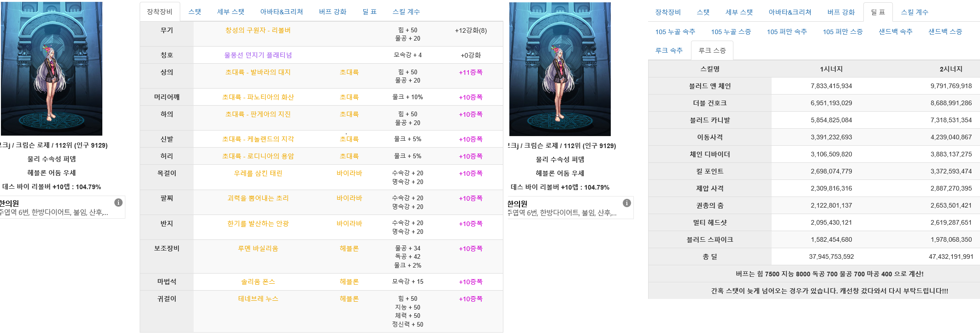The width and height of the screenshot is (980, 334).
Task: Click earring item 테네브레 누스
Action: 258,298
